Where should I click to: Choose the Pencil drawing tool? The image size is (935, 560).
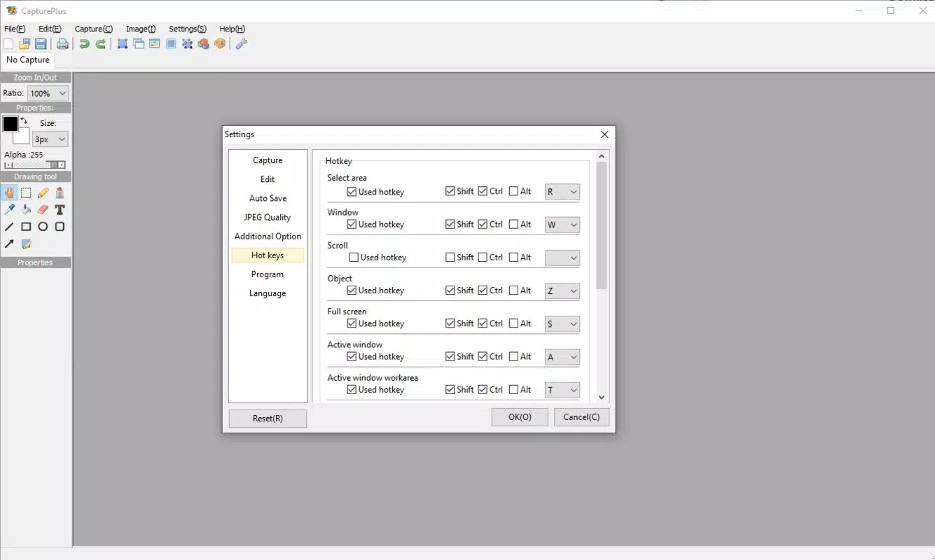coord(43,192)
